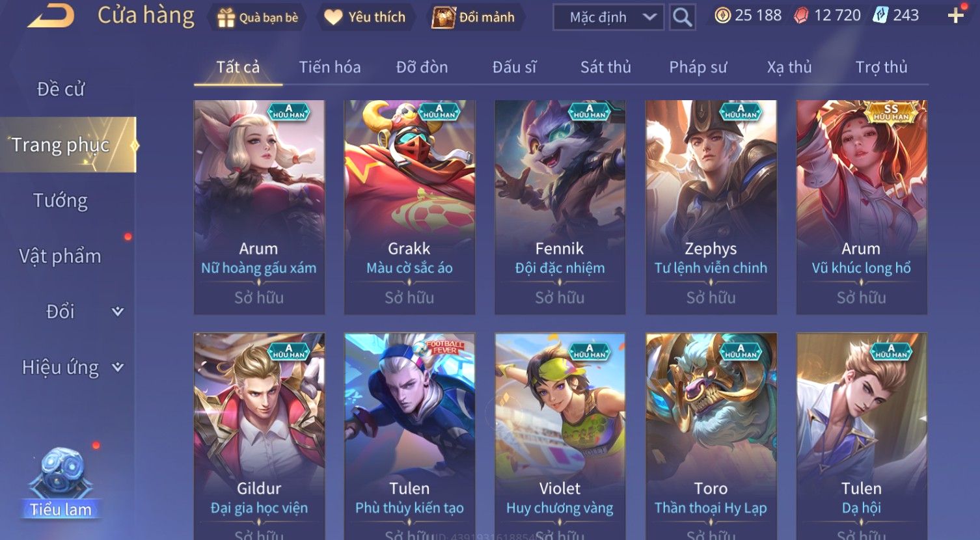Go to Tướng in sidebar
The width and height of the screenshot is (980, 540).
click(x=61, y=200)
